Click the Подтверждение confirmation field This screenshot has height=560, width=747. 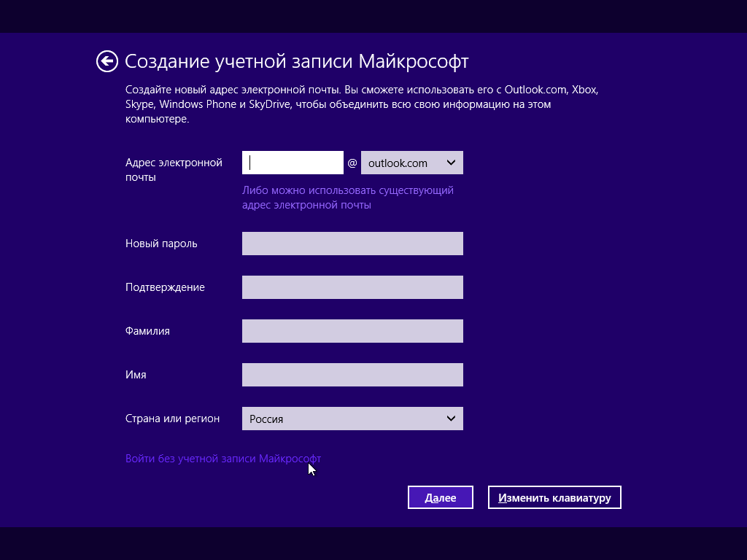[352, 287]
